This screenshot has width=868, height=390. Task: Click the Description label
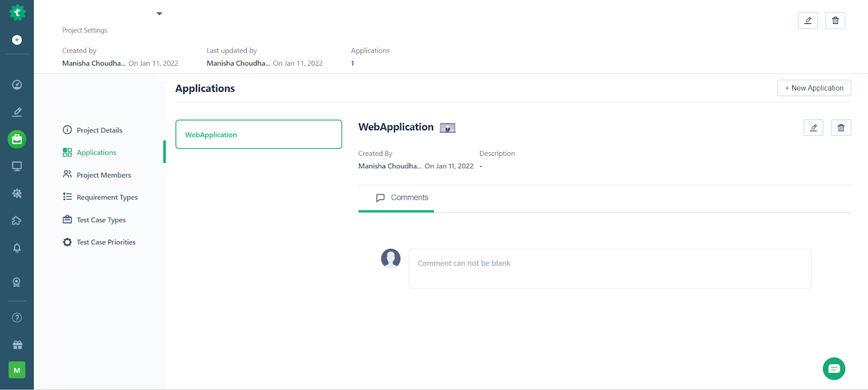pyautogui.click(x=497, y=154)
